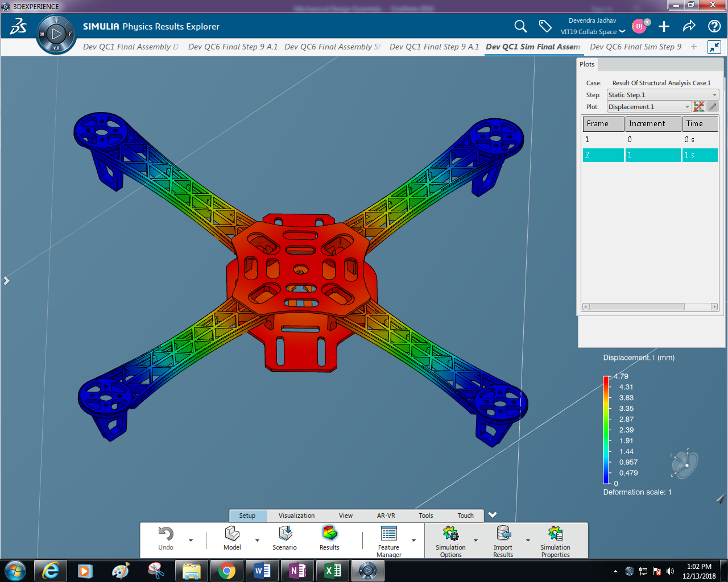Open the Windows Start button
Image resolution: width=728 pixels, height=582 pixels.
coord(15,571)
